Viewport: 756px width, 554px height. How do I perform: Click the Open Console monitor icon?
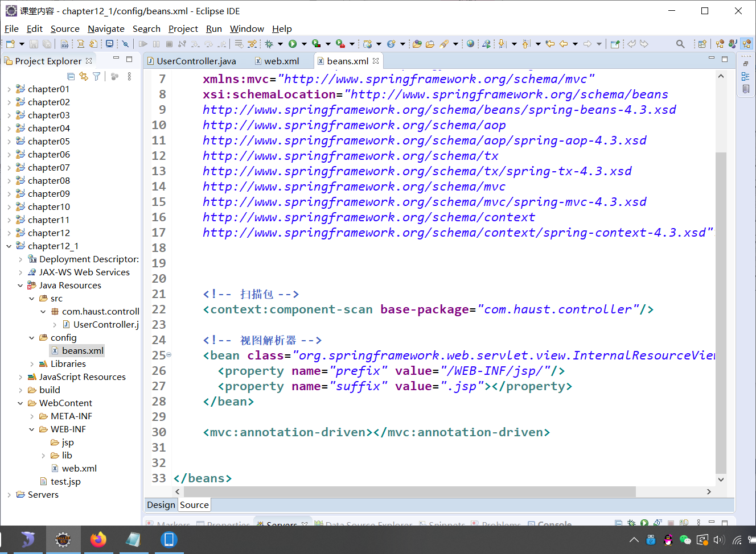[109, 44]
